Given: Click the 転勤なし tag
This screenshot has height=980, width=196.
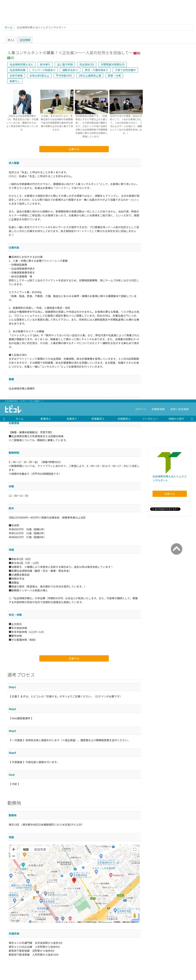Looking at the screenshot, I should [x=15, y=81].
